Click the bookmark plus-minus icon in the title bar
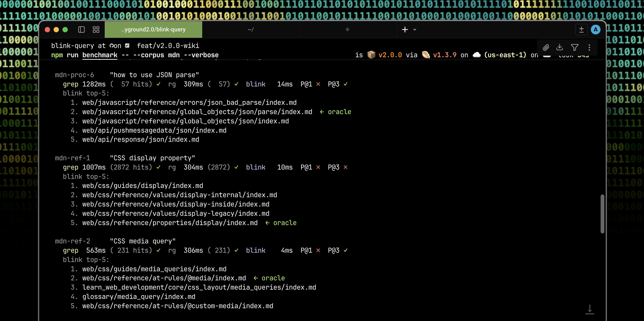 click(582, 29)
